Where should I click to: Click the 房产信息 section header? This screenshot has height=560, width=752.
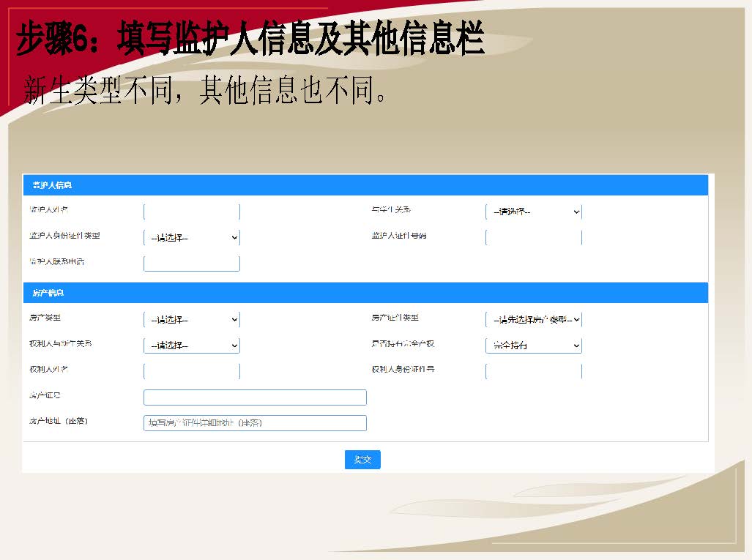coord(365,293)
